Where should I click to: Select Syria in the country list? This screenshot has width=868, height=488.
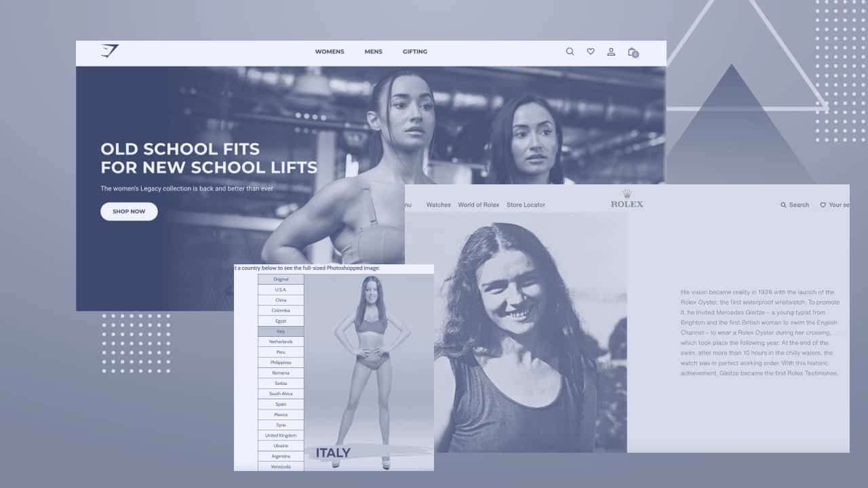[281, 425]
